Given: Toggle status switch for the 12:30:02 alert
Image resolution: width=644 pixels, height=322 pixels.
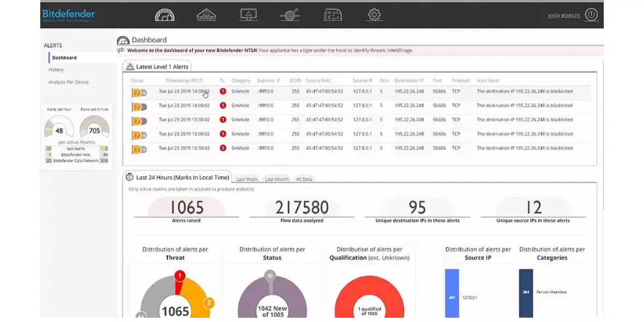Looking at the screenshot, I should point(140,150).
